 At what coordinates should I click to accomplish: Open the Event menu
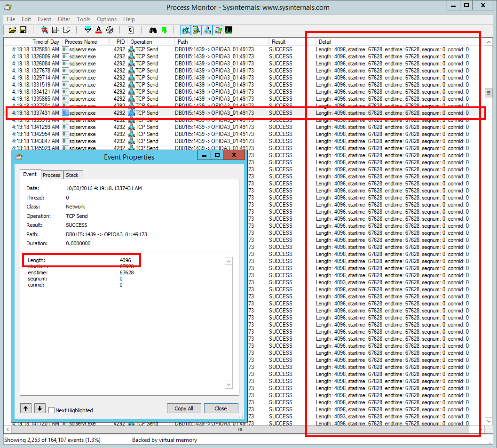44,19
